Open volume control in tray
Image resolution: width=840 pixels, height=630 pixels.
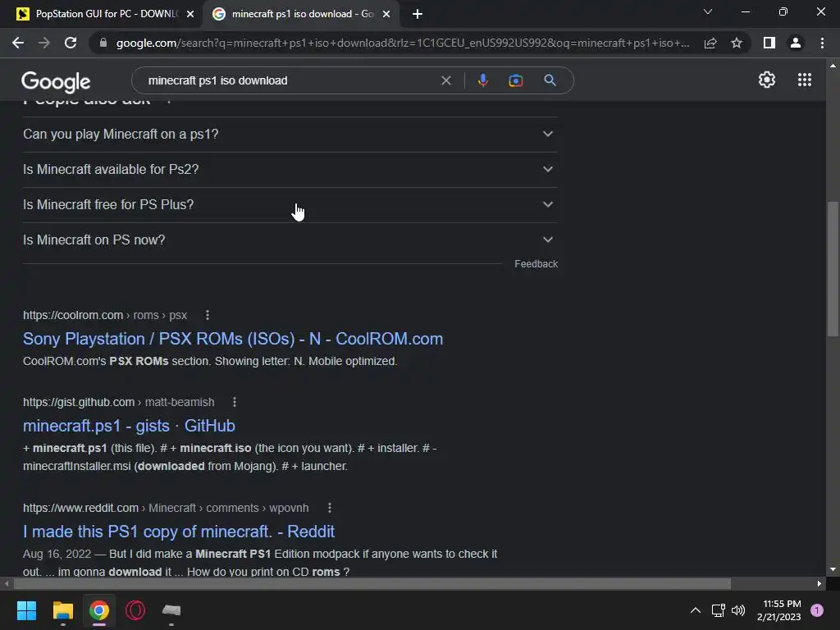click(738, 610)
